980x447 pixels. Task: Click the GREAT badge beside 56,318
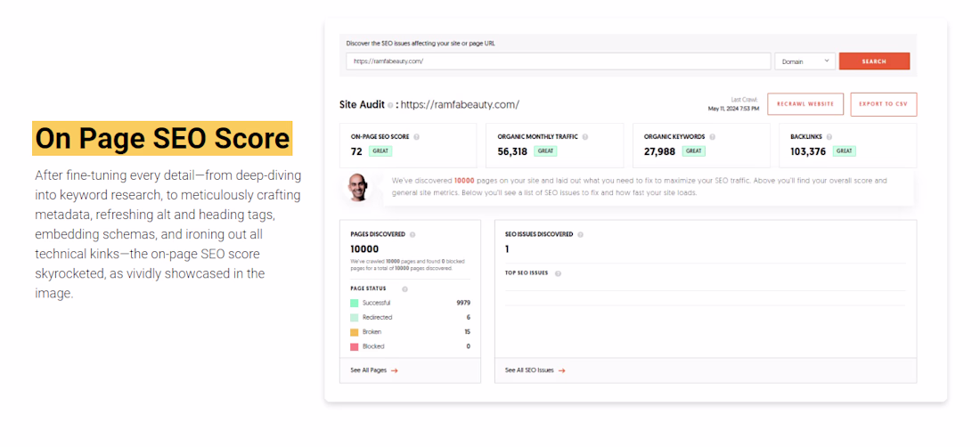[545, 151]
